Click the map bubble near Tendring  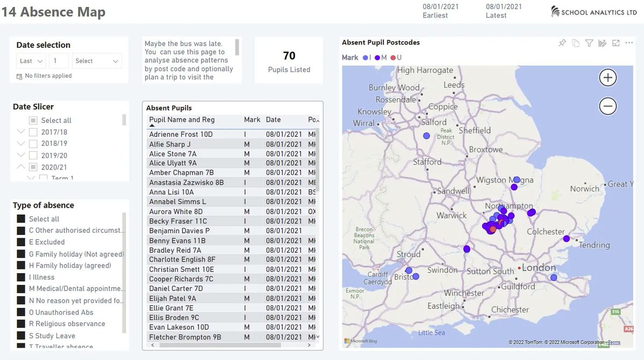tap(566, 239)
